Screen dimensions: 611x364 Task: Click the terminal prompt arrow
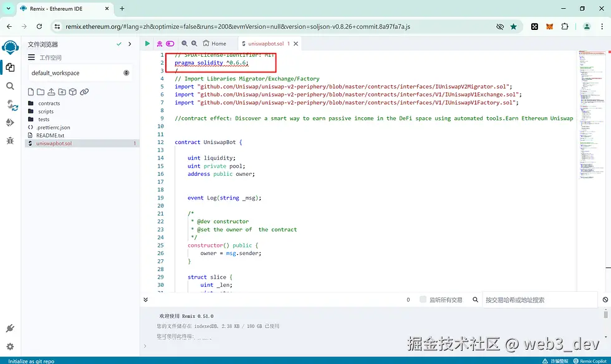tap(145, 346)
